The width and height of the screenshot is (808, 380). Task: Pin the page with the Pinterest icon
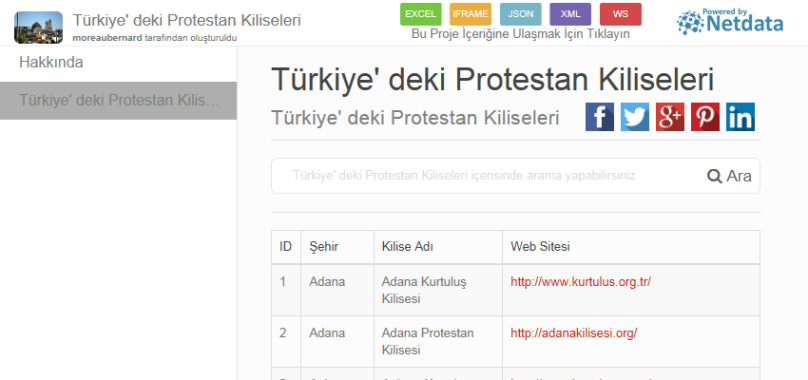click(x=705, y=117)
